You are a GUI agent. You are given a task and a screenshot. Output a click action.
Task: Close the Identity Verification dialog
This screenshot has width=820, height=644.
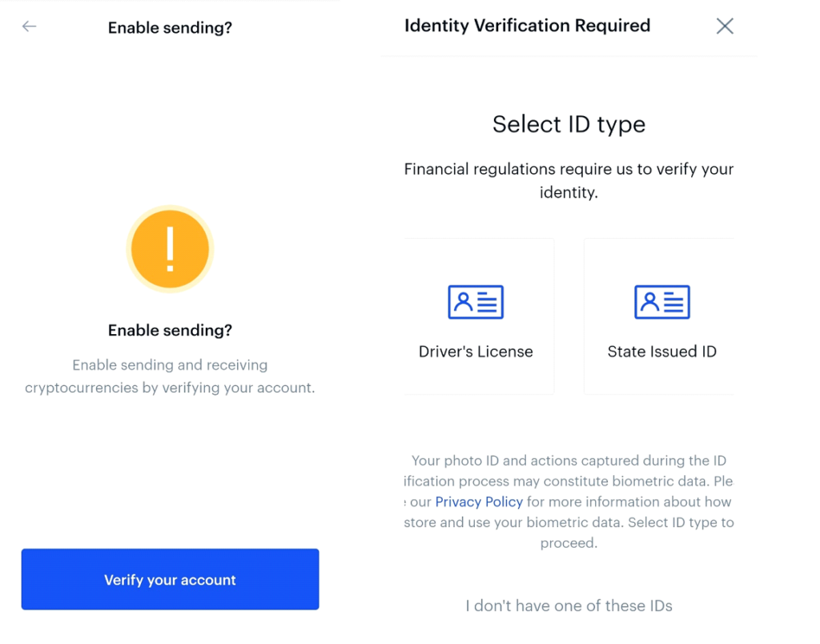[725, 26]
